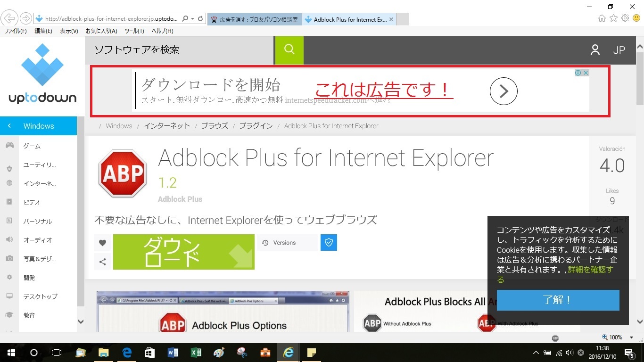The width and height of the screenshot is (644, 362).
Task: Click the Windows breadcrumb link
Action: (119, 126)
